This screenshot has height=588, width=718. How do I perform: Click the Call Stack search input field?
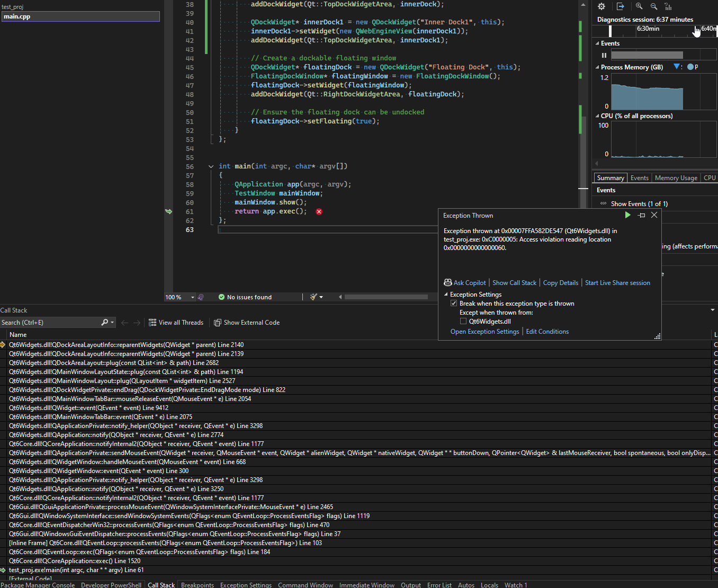(50, 322)
